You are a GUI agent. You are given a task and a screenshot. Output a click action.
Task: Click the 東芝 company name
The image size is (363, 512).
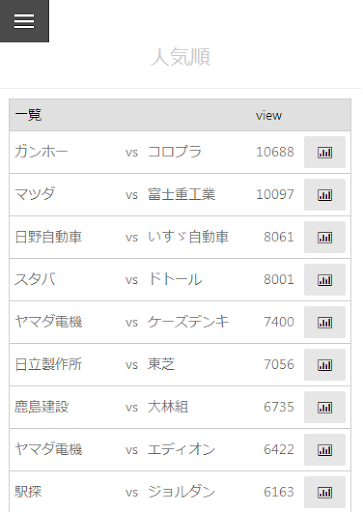point(161,364)
